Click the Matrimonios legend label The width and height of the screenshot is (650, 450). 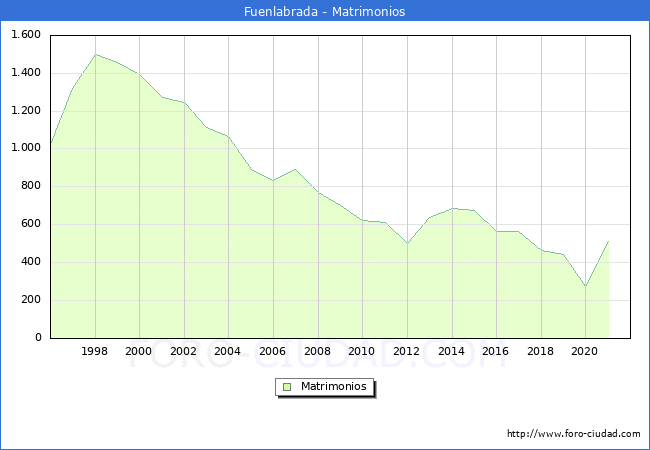click(x=334, y=386)
